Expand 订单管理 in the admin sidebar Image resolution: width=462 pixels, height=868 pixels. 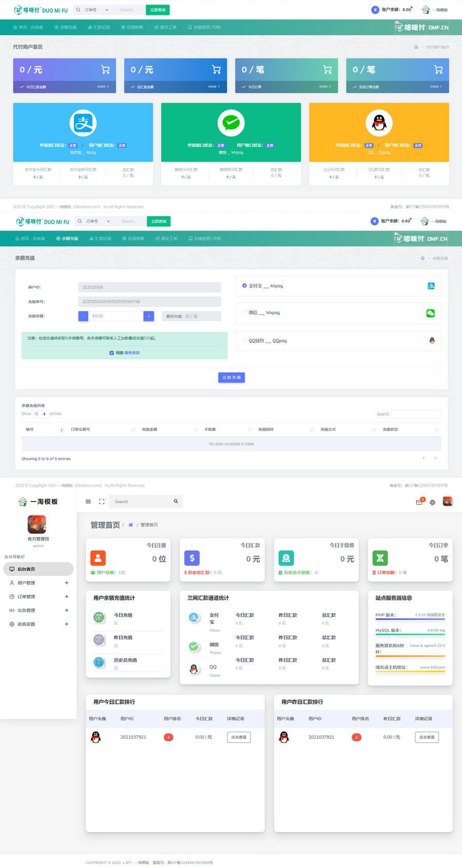pos(38,596)
